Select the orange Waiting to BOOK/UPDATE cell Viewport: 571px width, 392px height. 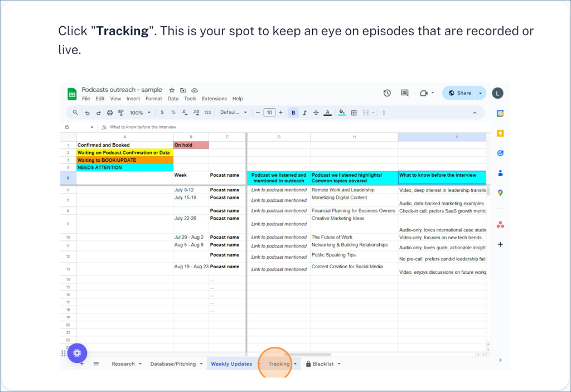(124, 160)
